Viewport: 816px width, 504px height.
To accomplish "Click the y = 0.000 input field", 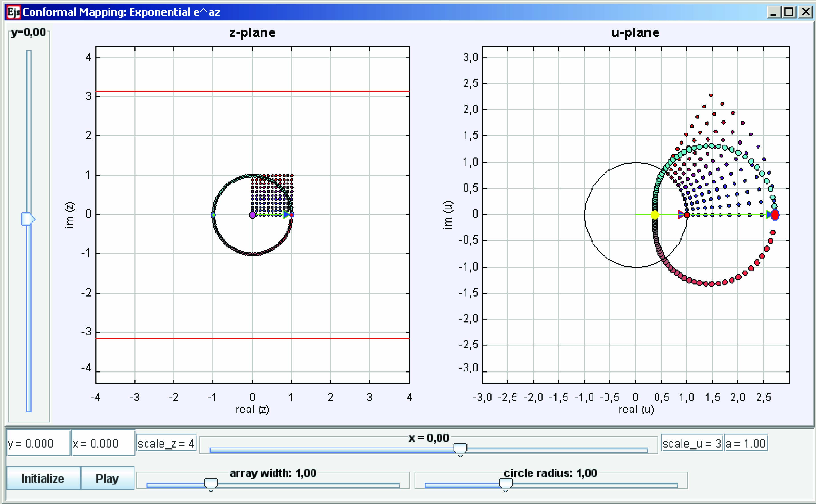I will (39, 443).
